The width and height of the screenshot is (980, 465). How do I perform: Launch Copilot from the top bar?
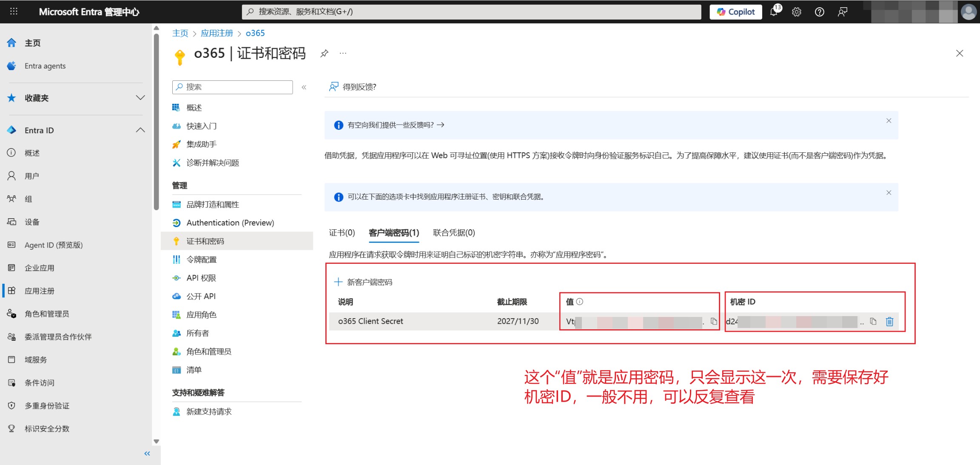pos(735,12)
